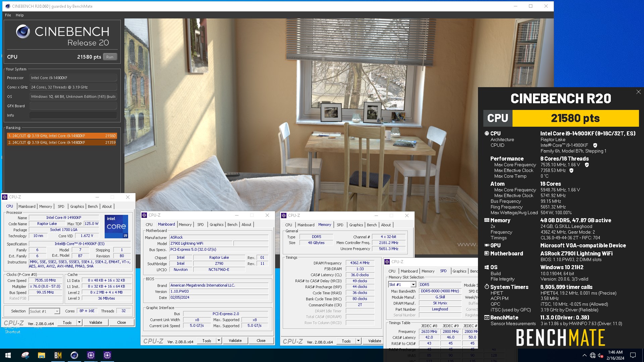This screenshot has width=644, height=362.
Task: Click CPU-Z icon in Mainboard window title
Action: point(144,215)
